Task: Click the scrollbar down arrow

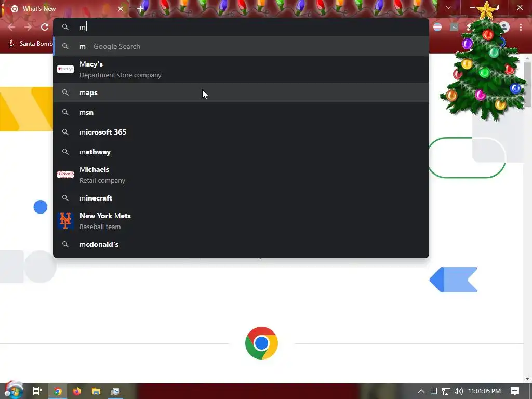Action: pos(527,379)
